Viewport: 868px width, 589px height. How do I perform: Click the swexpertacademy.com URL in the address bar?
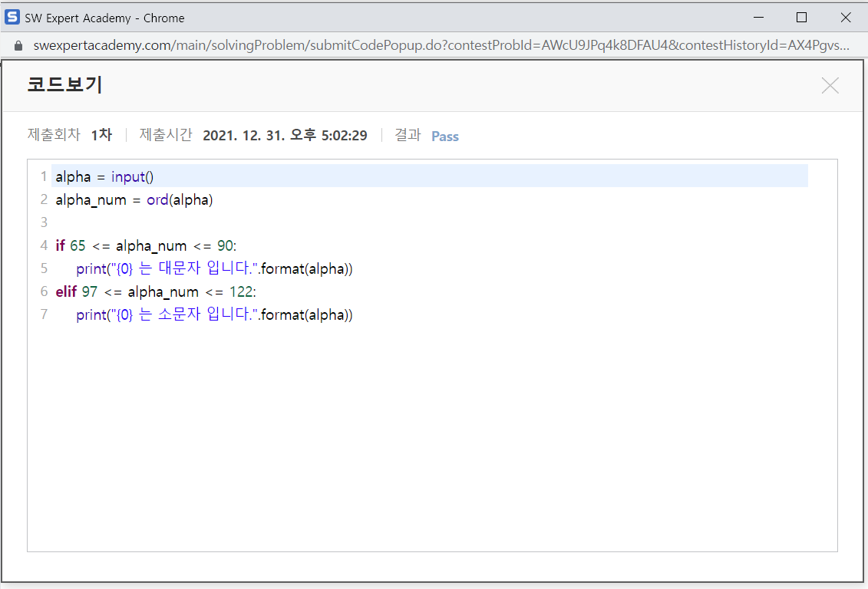coord(441,45)
